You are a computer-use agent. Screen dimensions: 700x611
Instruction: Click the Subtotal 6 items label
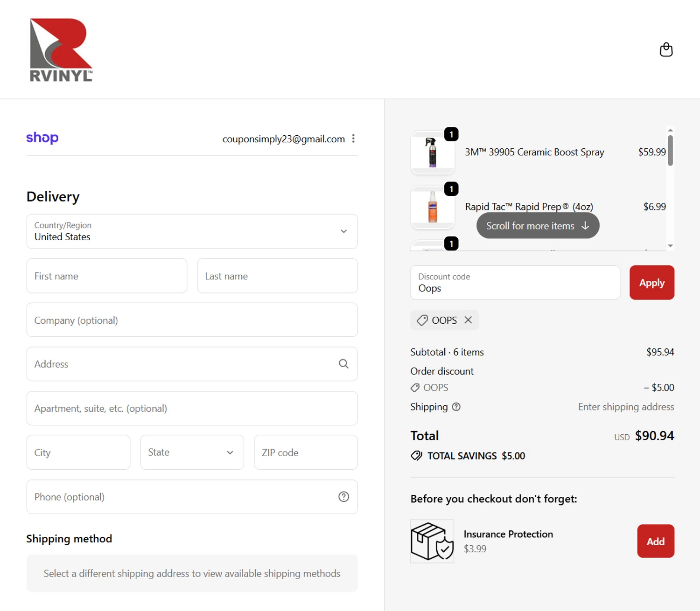pyautogui.click(x=447, y=352)
